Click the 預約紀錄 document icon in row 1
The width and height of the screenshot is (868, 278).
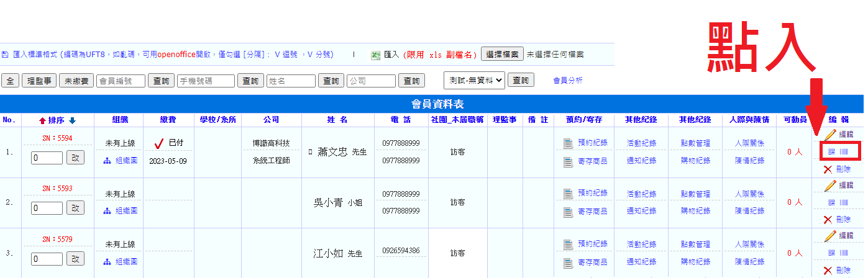(x=567, y=143)
